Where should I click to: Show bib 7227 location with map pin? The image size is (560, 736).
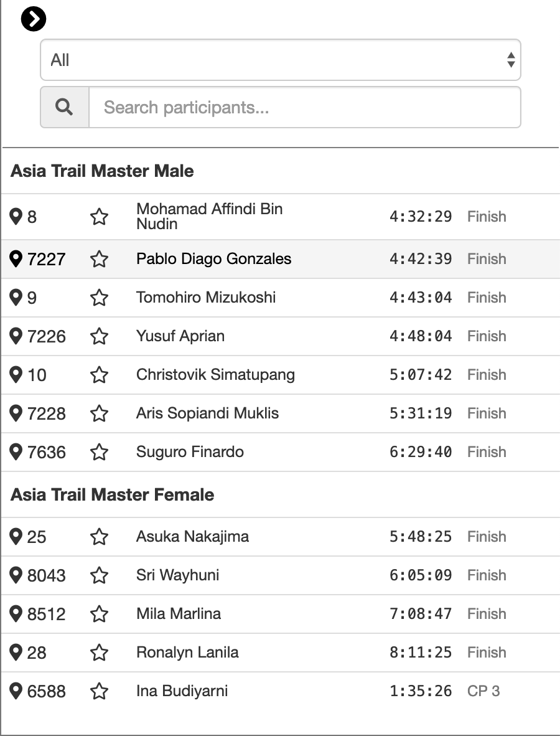coord(16,258)
